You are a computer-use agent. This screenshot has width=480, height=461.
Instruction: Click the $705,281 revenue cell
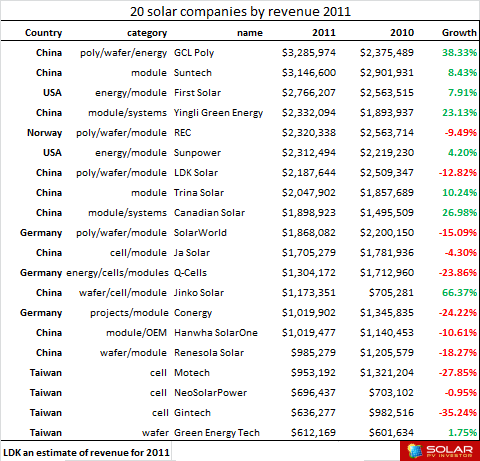(x=391, y=293)
